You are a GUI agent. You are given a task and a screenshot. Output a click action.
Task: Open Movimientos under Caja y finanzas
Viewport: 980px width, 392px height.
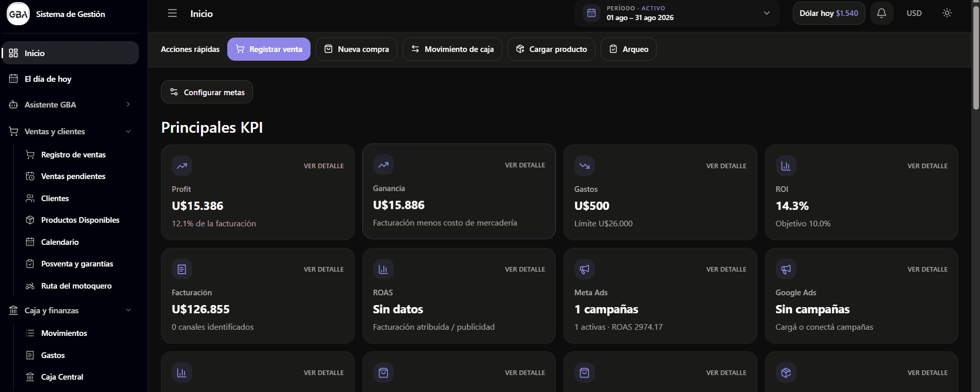tap(64, 333)
